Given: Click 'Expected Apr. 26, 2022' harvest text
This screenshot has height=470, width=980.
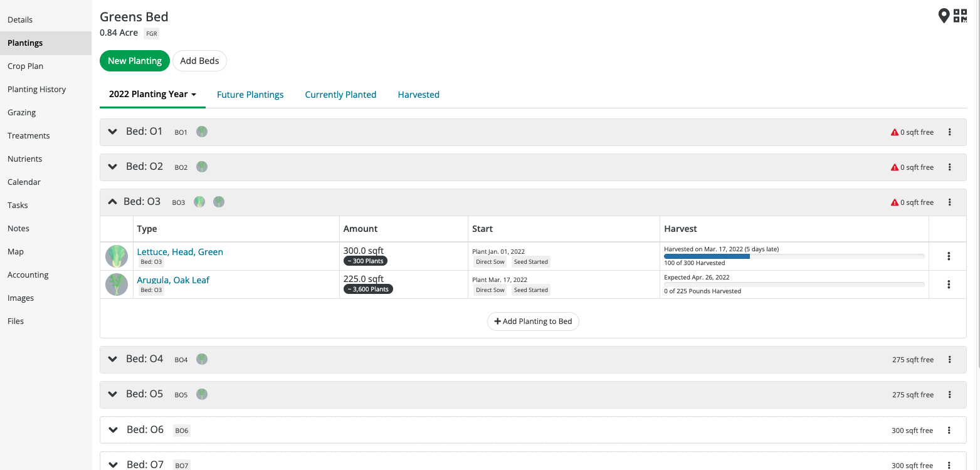Looking at the screenshot, I should (697, 277).
